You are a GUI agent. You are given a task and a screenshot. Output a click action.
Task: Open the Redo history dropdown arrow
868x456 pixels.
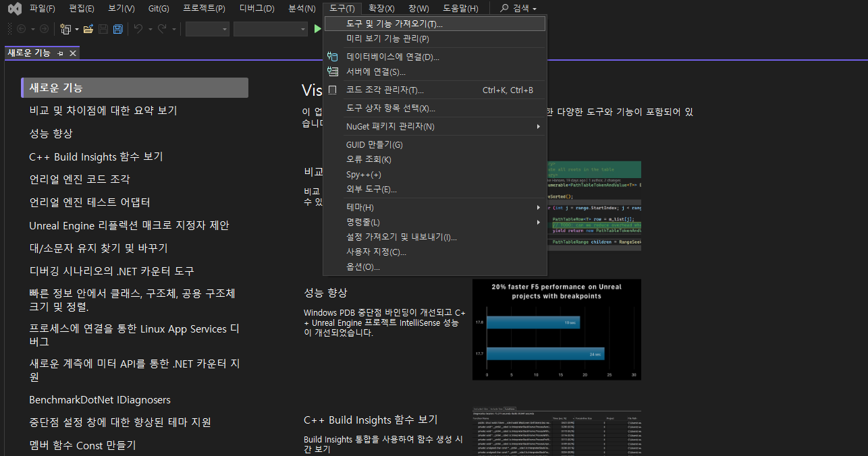tap(173, 29)
